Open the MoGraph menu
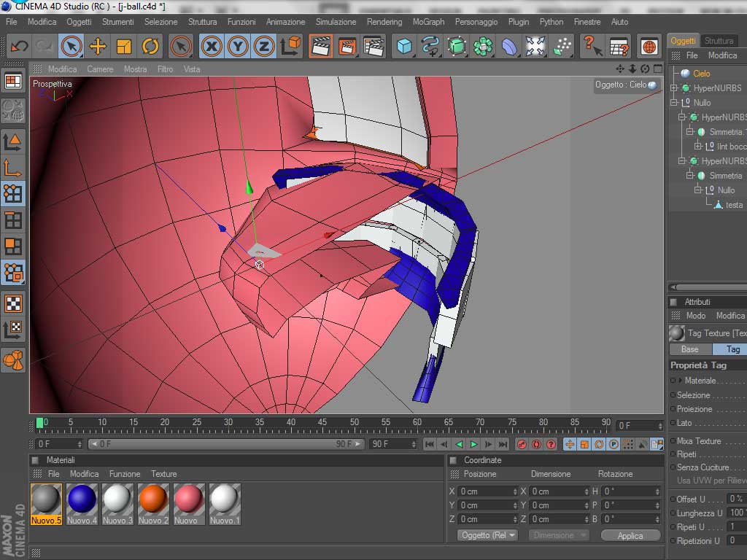The image size is (747, 560). click(428, 22)
